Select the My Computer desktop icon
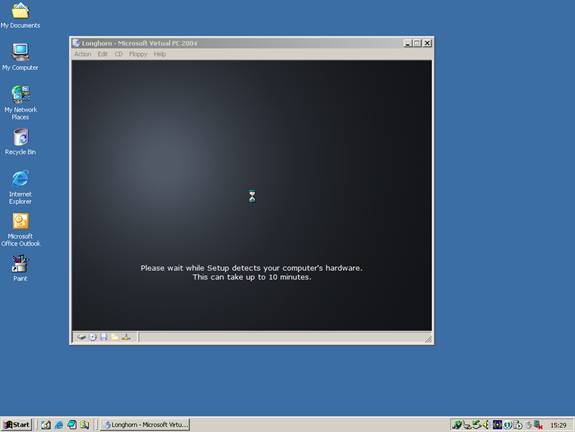The width and height of the screenshot is (575, 432). point(20,57)
